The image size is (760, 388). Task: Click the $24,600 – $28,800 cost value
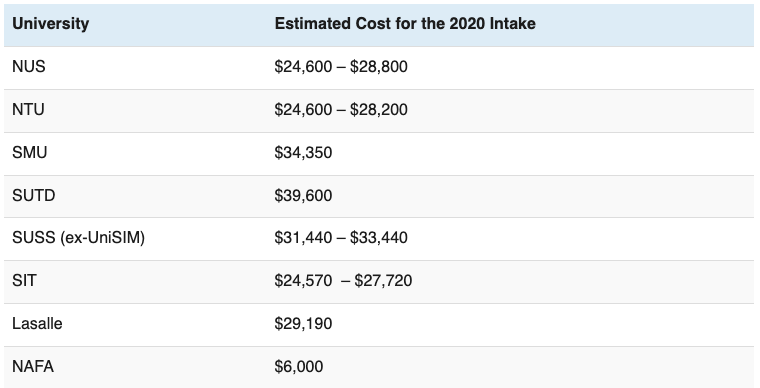(341, 67)
